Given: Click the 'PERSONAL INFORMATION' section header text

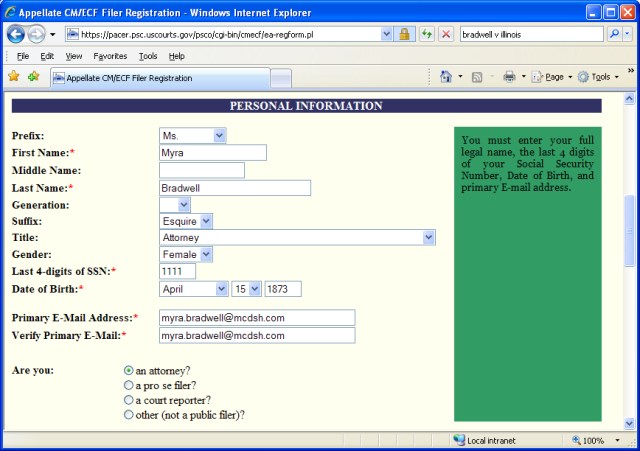Looking at the screenshot, I should [306, 106].
